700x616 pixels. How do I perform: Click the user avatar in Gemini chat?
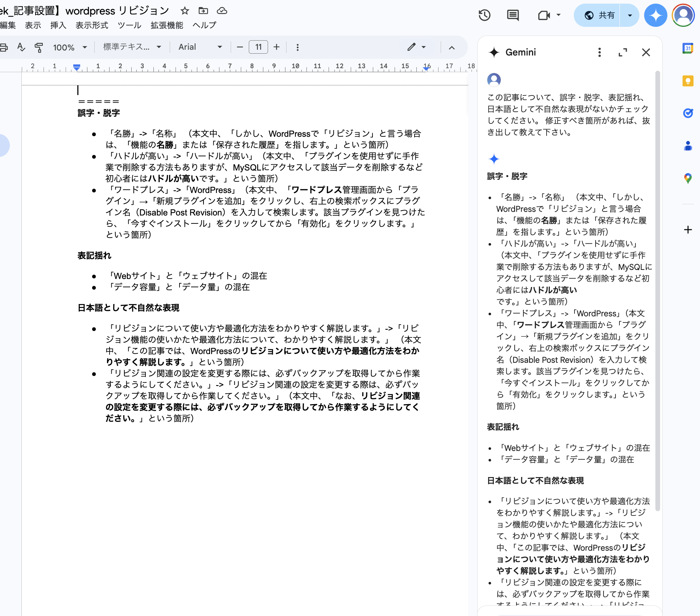pos(494,80)
